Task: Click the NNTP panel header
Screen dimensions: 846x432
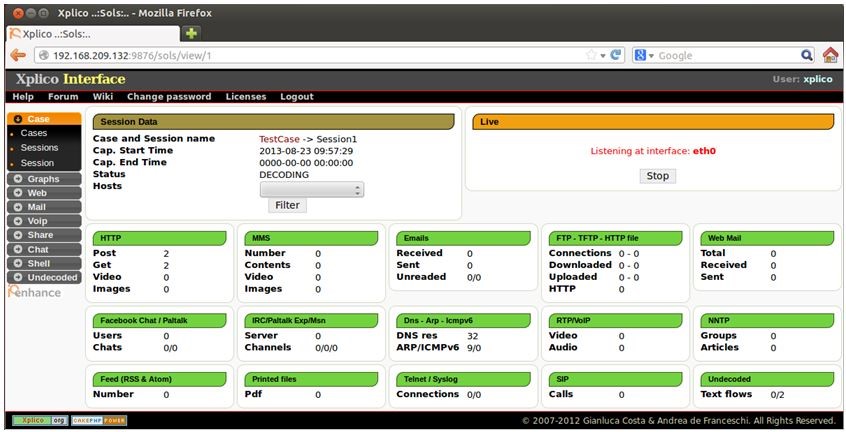Action: coord(767,320)
